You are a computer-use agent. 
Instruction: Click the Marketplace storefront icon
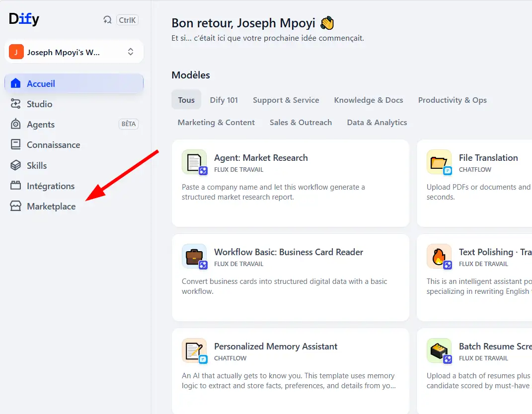(x=15, y=206)
